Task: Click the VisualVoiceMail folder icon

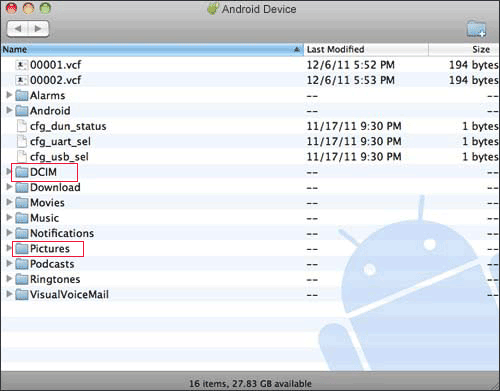Action: [22, 295]
